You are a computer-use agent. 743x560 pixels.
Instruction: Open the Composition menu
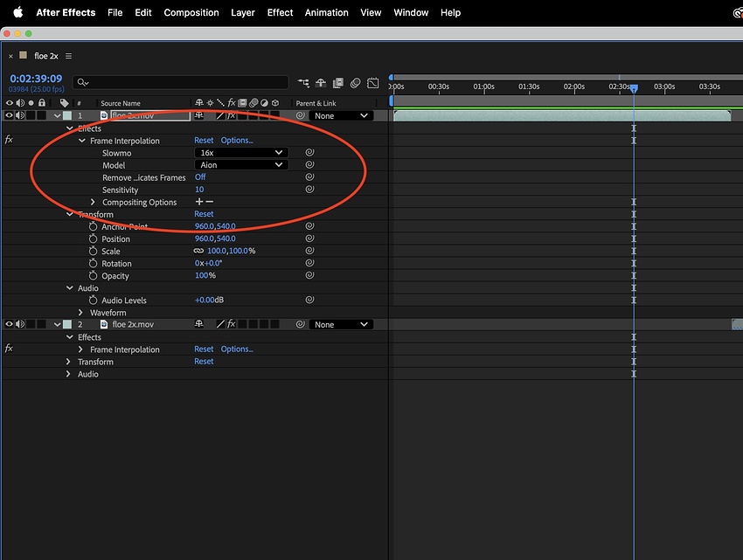point(191,12)
